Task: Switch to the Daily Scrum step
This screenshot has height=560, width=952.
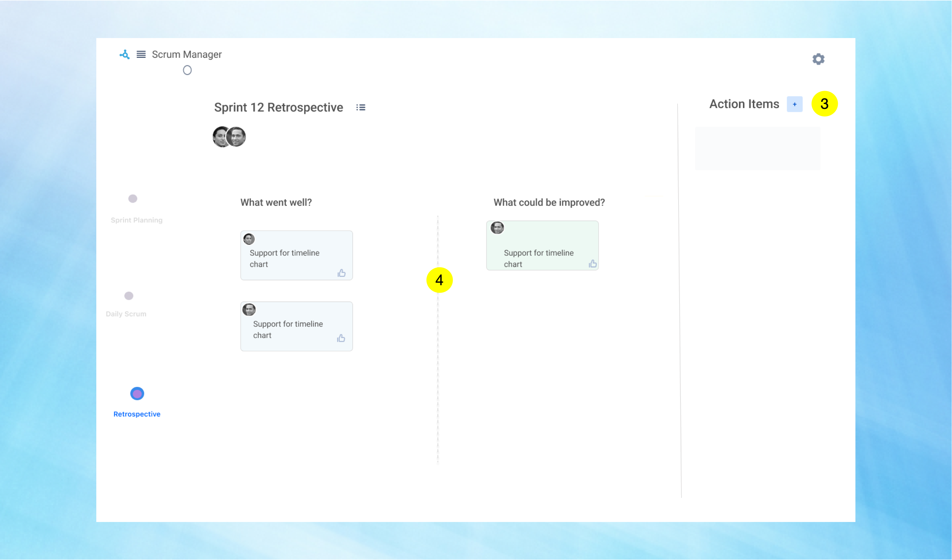Action: (126, 314)
